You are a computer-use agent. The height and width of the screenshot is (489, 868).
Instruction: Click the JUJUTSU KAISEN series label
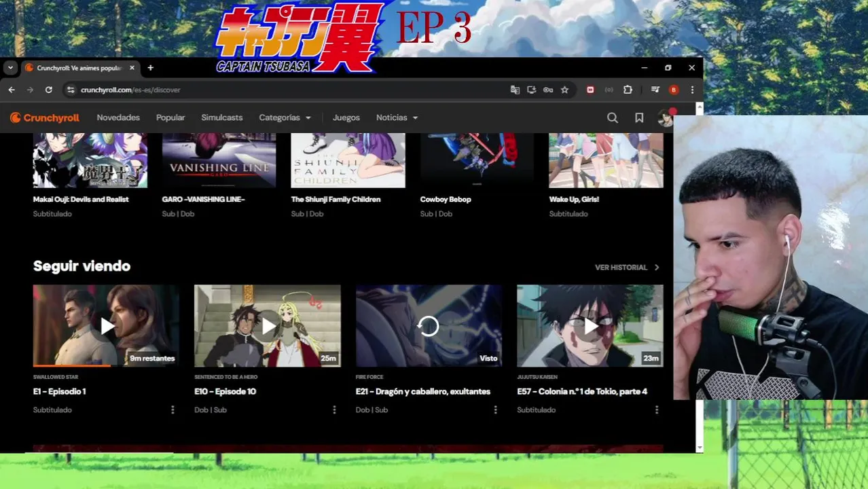click(537, 377)
